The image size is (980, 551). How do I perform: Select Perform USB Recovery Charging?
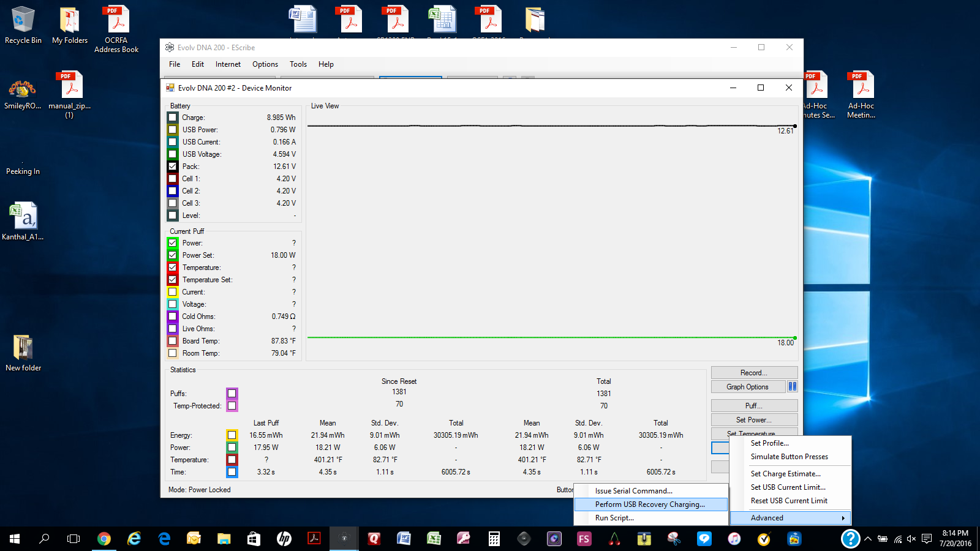[650, 504]
